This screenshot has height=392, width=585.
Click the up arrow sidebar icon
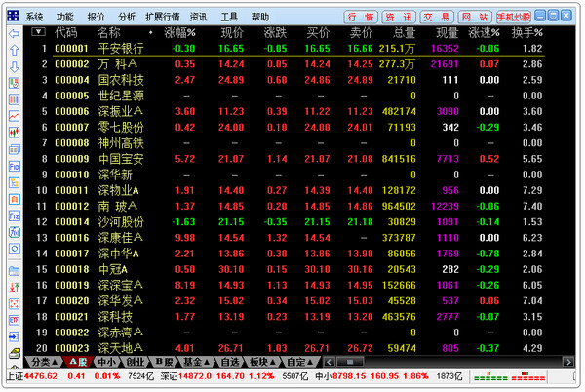point(15,51)
